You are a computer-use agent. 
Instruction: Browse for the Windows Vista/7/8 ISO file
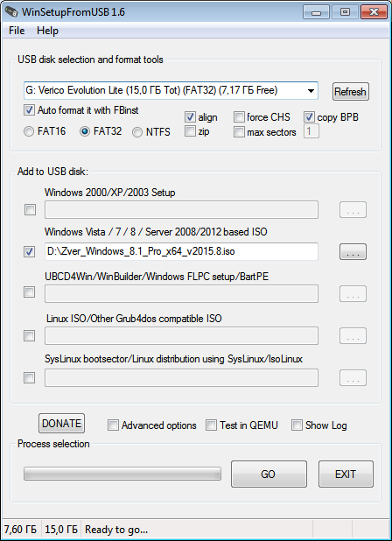coord(353,252)
